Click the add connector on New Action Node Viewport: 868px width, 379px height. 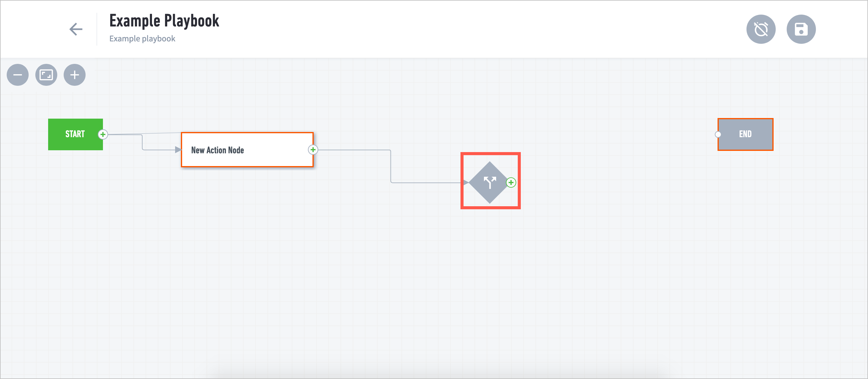313,150
